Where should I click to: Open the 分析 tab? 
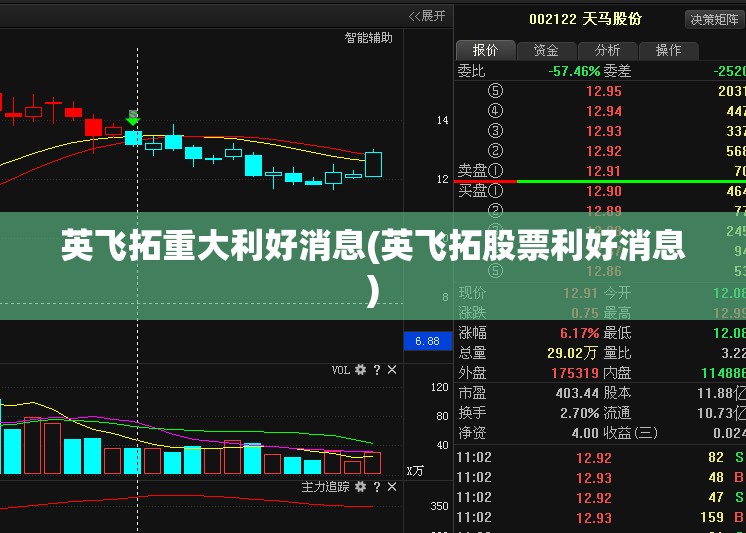coord(607,50)
